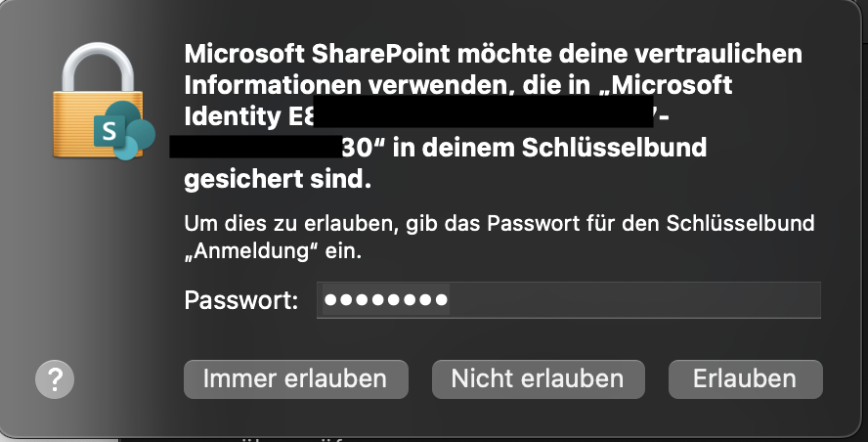Click the redacted bar before "30"

tap(254, 149)
